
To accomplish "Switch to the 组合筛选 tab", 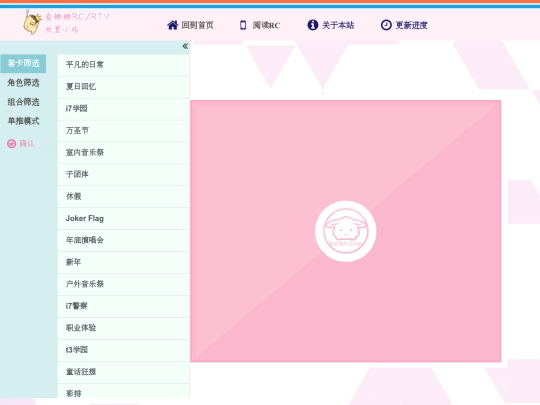I will [x=23, y=102].
